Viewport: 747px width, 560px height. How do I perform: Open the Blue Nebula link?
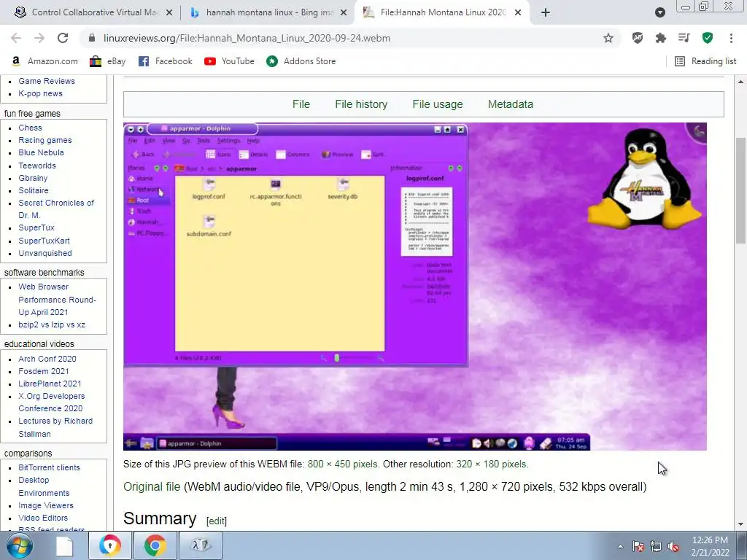click(x=41, y=152)
